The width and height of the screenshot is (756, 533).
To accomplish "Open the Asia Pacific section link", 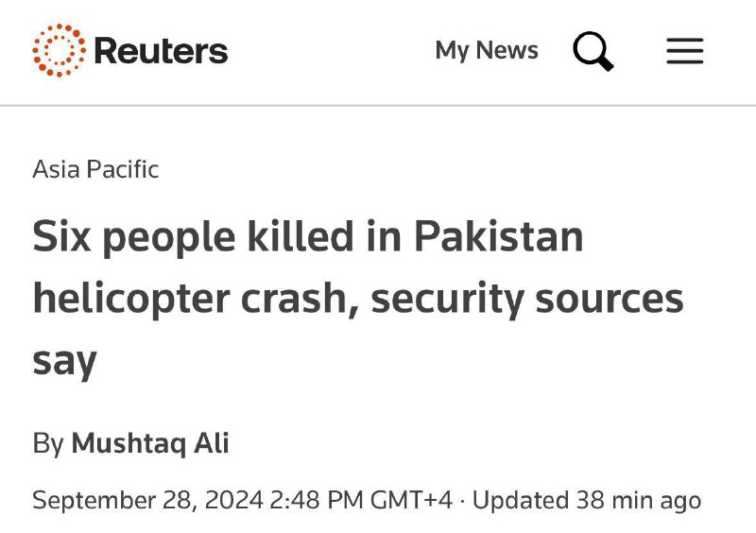I will [95, 169].
